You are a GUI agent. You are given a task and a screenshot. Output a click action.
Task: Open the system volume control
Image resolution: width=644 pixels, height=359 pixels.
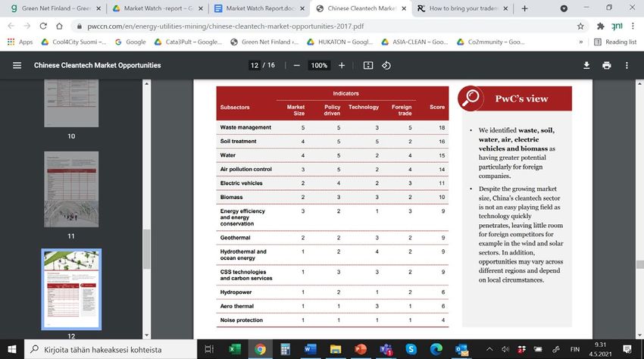tap(505, 349)
